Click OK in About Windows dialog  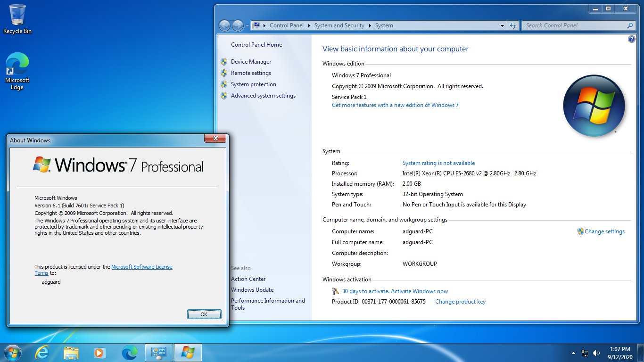tap(204, 314)
